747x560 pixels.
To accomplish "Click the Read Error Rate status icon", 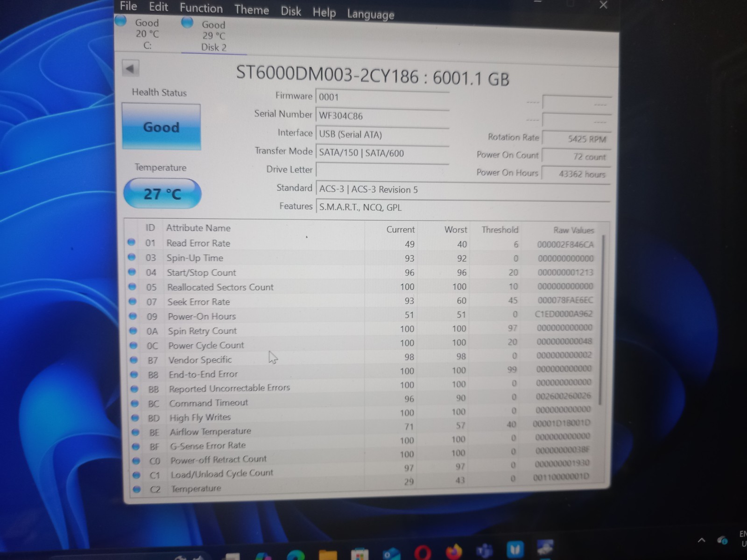I will pos(131,242).
